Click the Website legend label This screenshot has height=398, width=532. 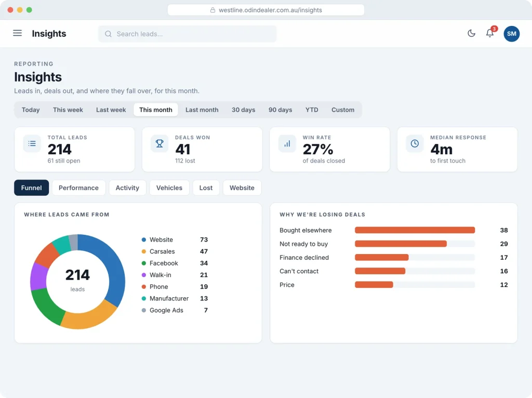161,240
